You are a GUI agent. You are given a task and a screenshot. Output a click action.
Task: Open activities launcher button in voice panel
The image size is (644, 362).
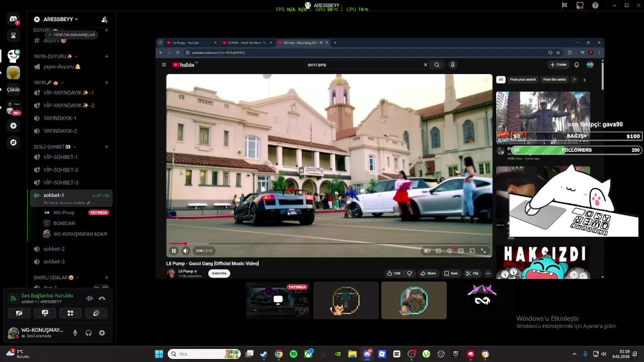[x=70, y=313]
